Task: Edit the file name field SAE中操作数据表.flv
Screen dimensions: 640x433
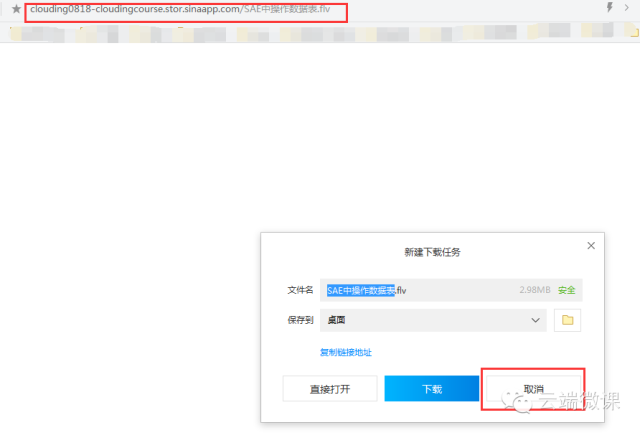Action: [x=451, y=290]
